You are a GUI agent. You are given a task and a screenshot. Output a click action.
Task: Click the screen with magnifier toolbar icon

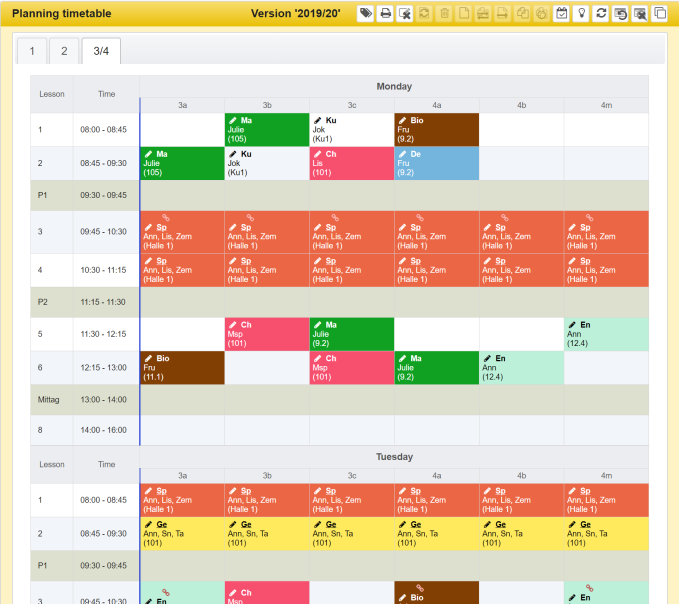tap(640, 14)
